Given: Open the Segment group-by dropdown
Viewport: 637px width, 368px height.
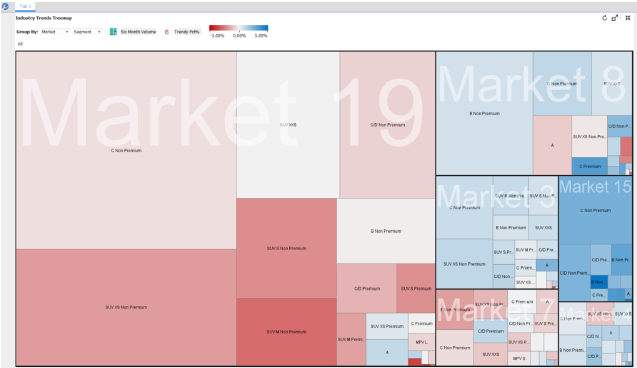Looking at the screenshot, I should click(x=87, y=32).
